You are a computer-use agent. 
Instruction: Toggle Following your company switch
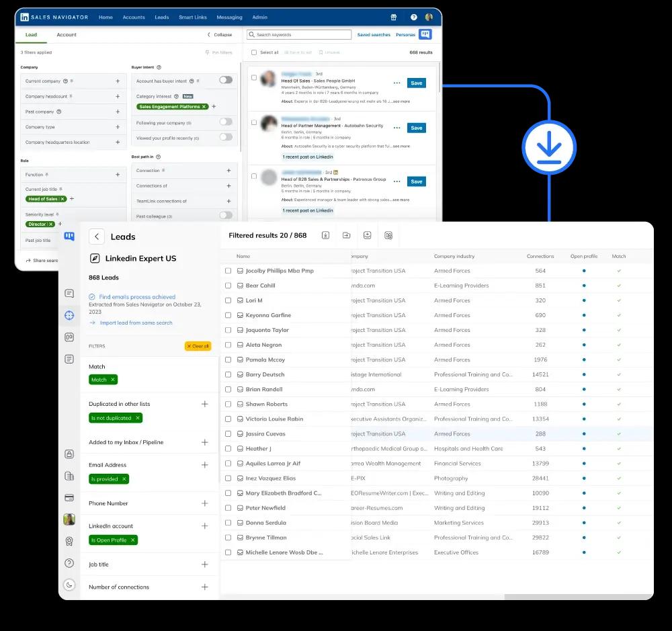(x=226, y=122)
